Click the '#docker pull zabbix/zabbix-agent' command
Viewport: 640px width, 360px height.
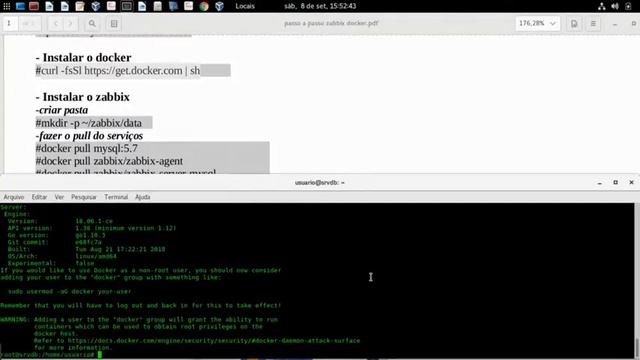coord(109,161)
